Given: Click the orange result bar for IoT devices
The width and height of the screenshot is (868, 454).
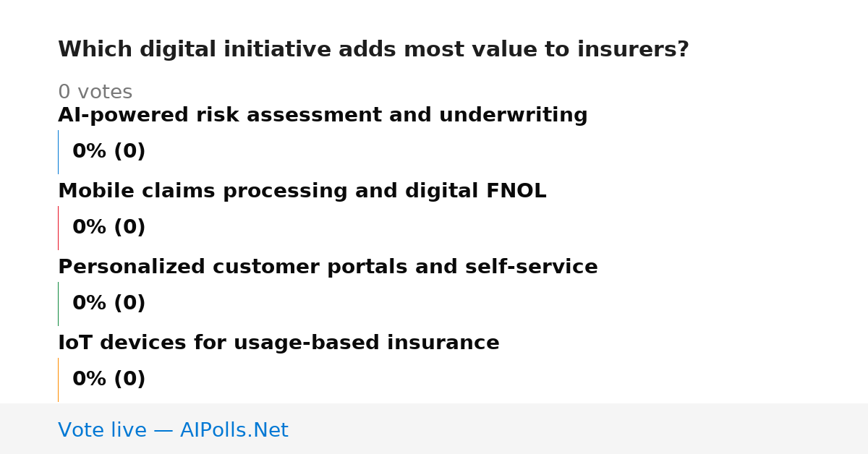Looking at the screenshot, I should (x=58, y=380).
